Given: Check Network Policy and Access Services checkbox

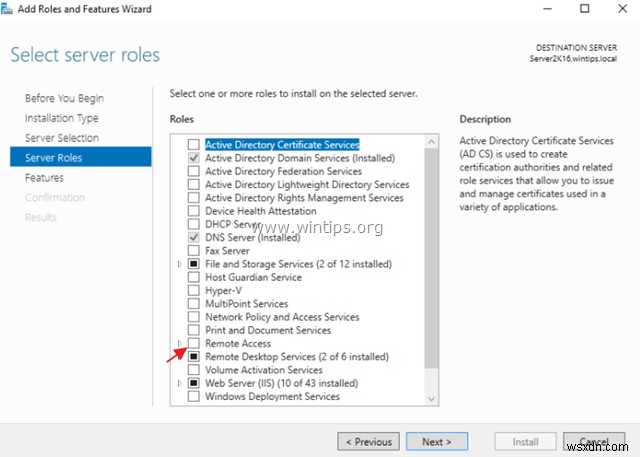Looking at the screenshot, I should pyautogui.click(x=193, y=317).
